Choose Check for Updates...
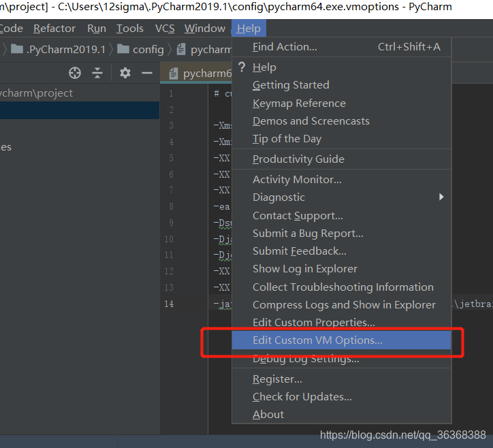The image size is (493, 448). coord(341,397)
